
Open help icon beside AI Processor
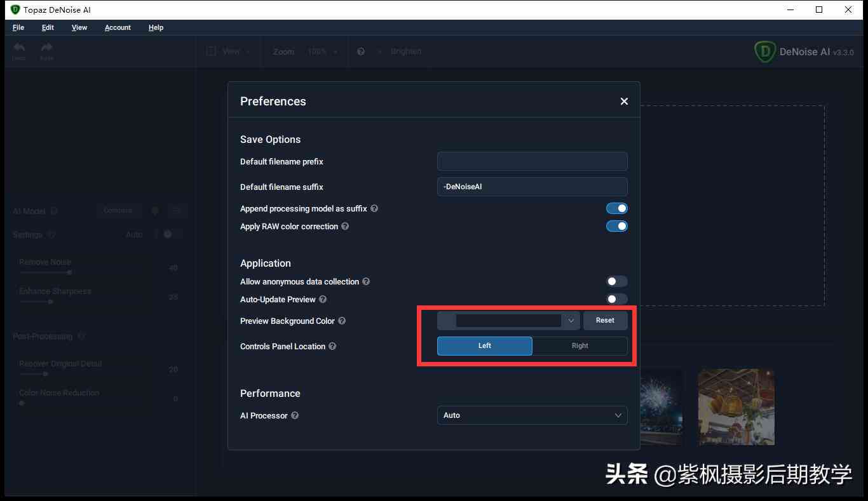pos(295,415)
